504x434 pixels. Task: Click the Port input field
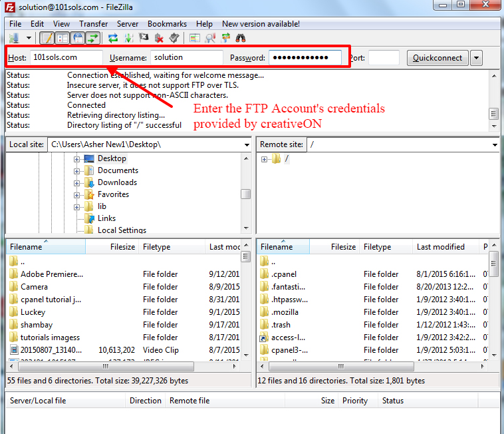pyautogui.click(x=384, y=58)
